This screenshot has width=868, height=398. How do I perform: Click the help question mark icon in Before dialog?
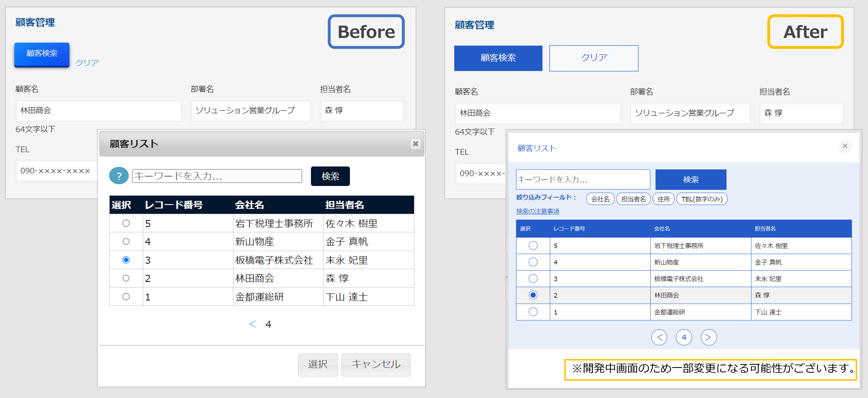point(119,176)
